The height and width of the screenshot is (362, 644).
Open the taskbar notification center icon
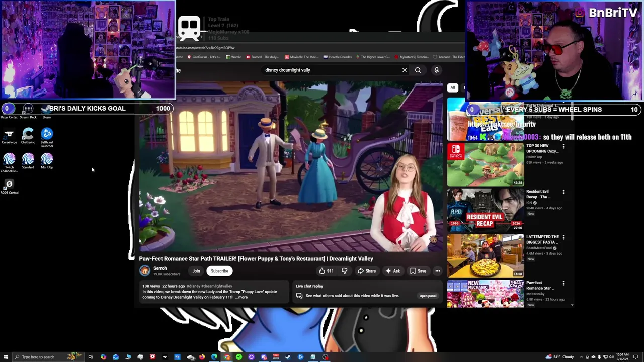(636, 357)
